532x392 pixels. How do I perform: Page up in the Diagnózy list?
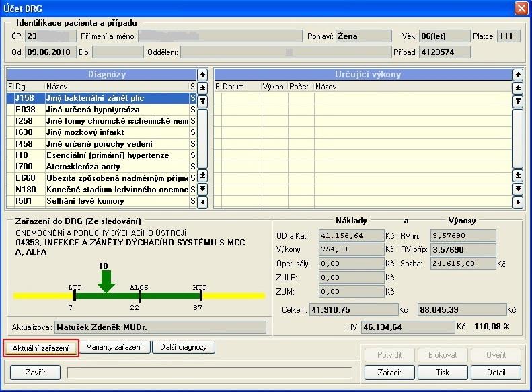202,88
